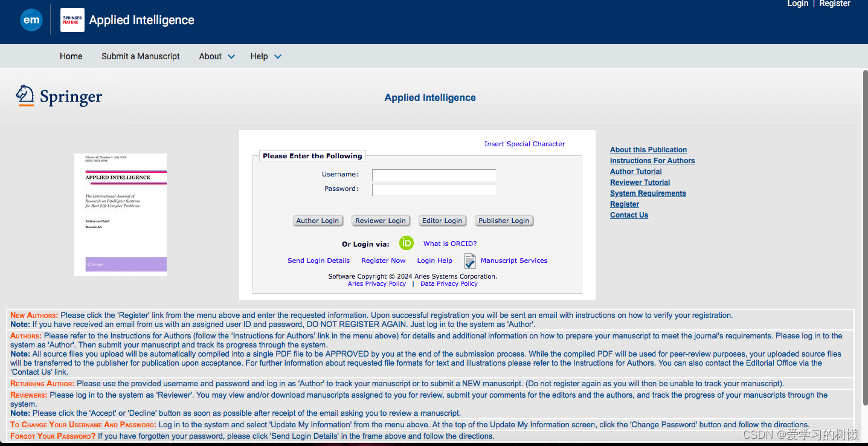Screen dimensions: 868x446
Task: Click the Reviewer Login button
Action: coord(381,221)
